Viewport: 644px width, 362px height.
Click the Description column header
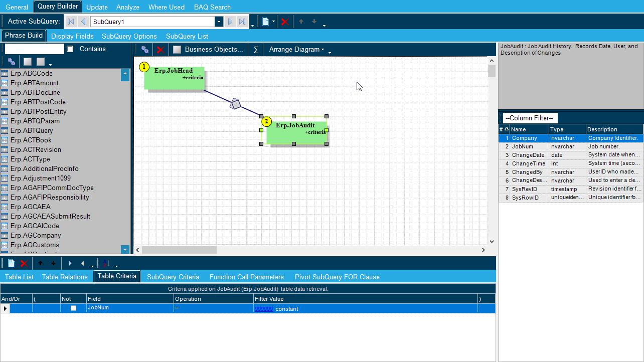coord(615,129)
